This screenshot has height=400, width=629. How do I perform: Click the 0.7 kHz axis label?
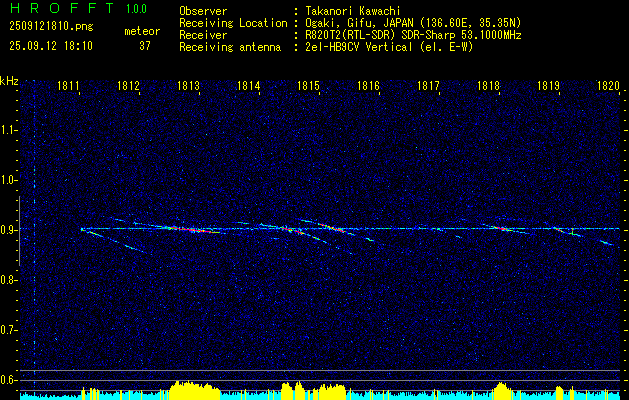point(8,330)
